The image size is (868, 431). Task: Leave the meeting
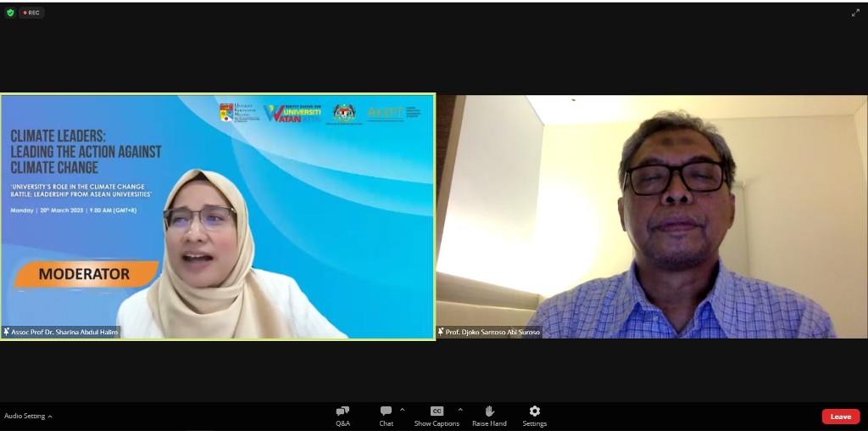pyautogui.click(x=840, y=417)
